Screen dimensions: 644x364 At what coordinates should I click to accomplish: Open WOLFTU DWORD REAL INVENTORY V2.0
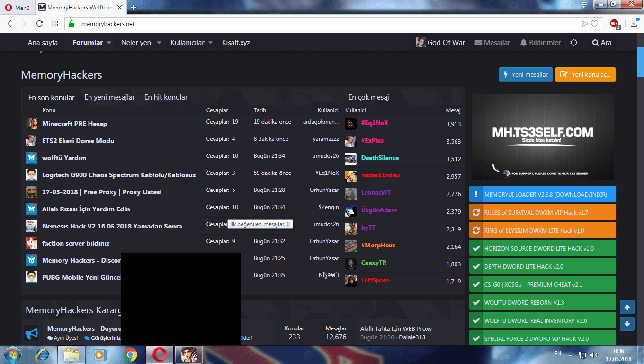[543, 320]
